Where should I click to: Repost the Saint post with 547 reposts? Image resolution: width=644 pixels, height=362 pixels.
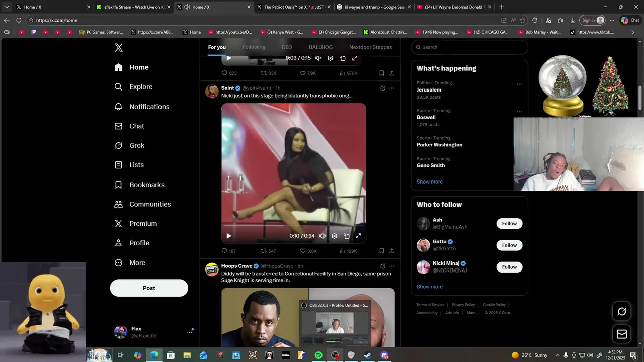point(268,251)
